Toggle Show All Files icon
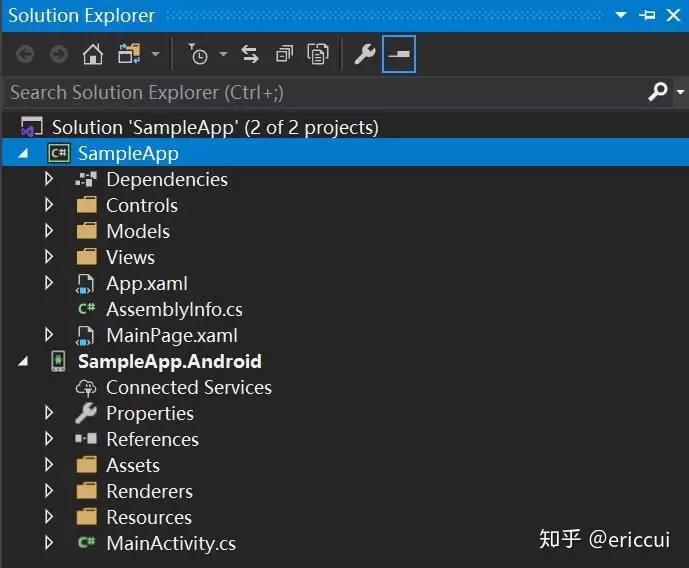Image resolution: width=689 pixels, height=568 pixels. click(318, 54)
